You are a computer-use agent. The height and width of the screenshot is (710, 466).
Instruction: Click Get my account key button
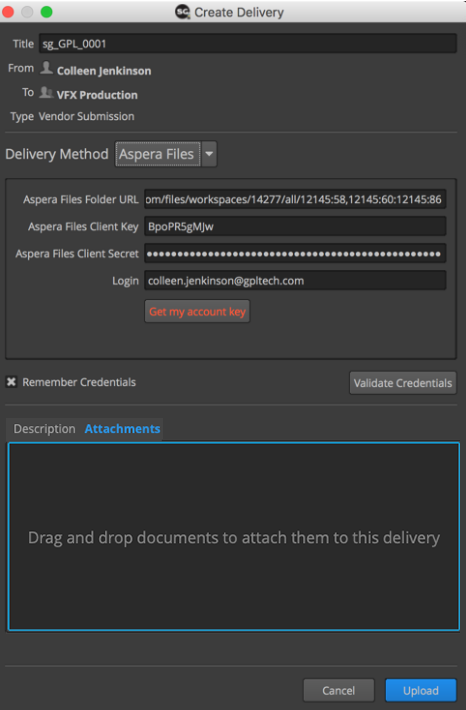coord(197,312)
